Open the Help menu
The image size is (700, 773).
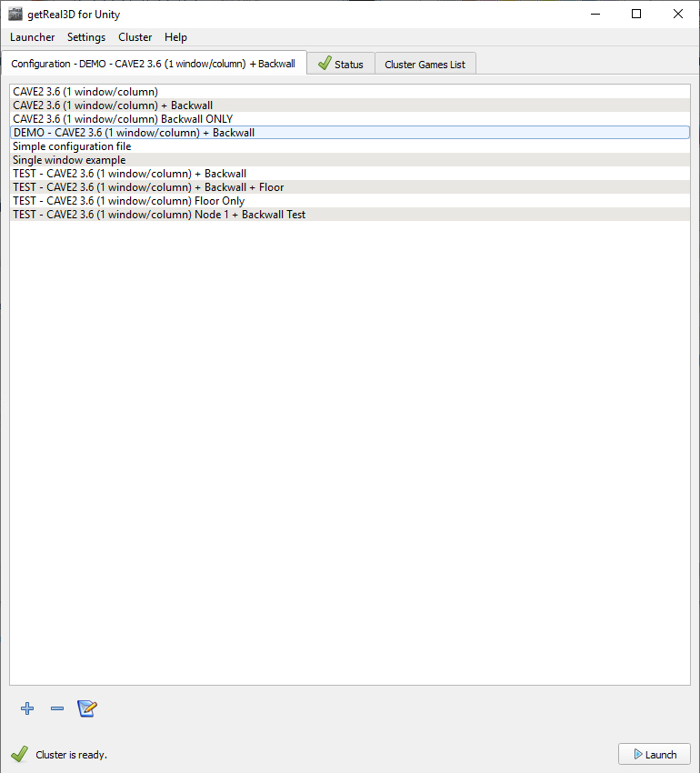[175, 37]
